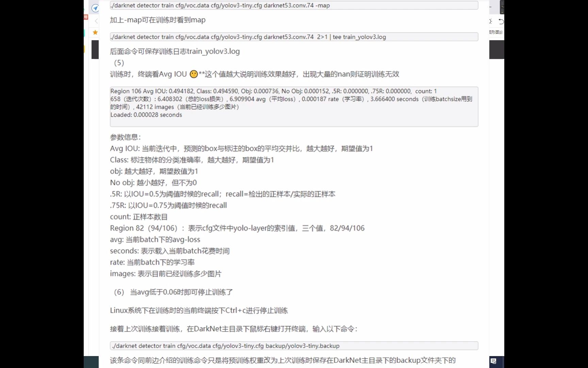Click the code box with the -map training command

(x=294, y=5)
